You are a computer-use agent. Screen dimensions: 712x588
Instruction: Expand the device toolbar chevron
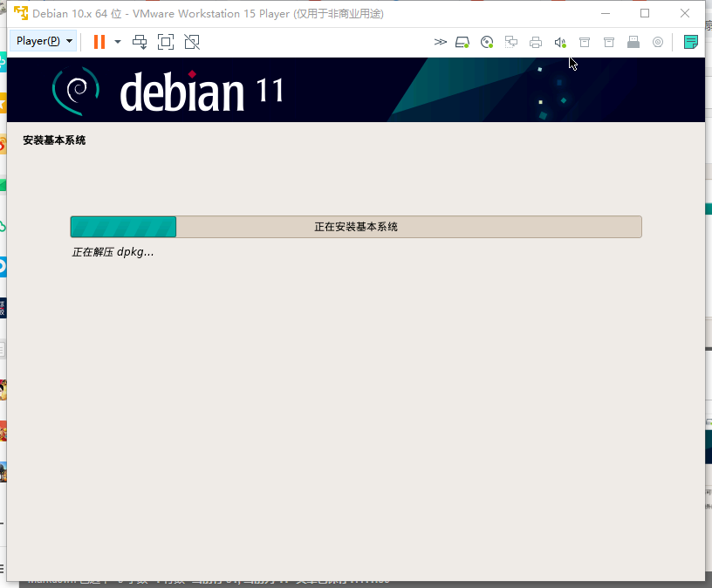point(440,42)
